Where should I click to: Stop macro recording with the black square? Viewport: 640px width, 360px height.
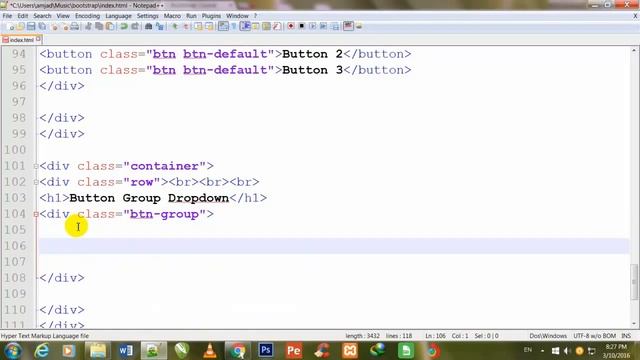click(x=302, y=27)
